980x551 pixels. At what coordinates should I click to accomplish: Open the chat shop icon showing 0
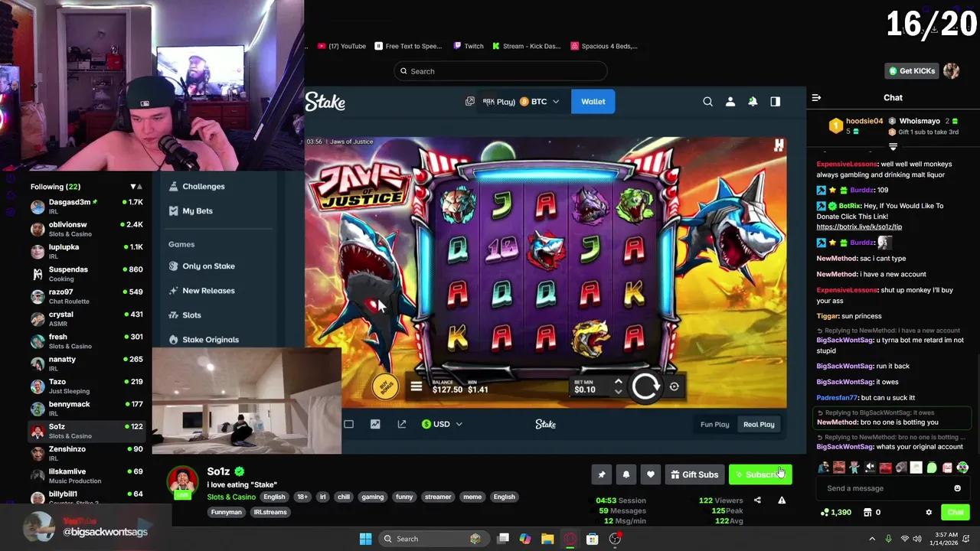(867, 512)
